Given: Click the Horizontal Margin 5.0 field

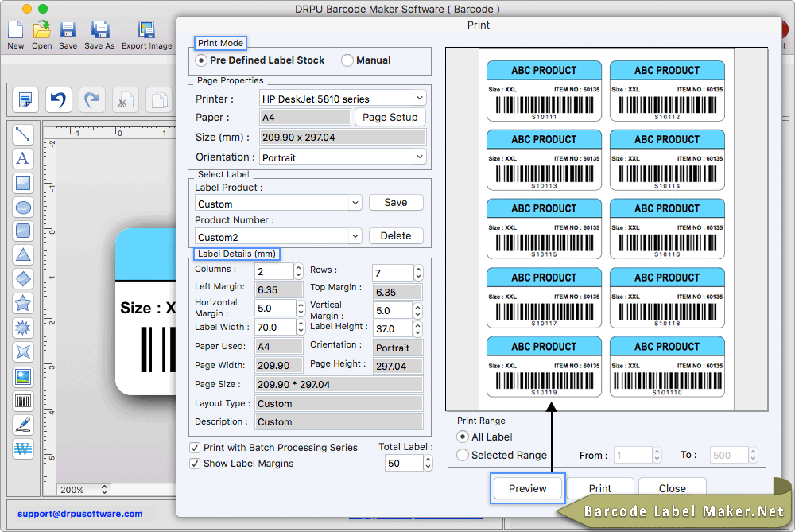Looking at the screenshot, I should point(275,308).
